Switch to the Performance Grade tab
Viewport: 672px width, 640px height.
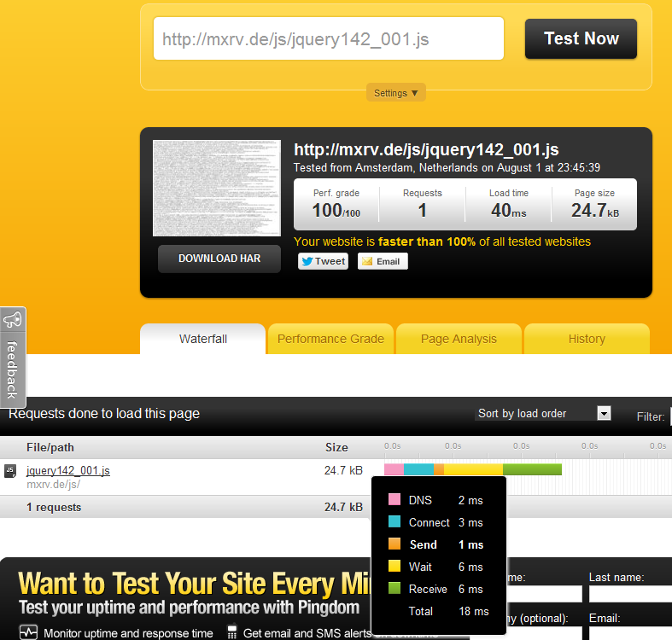(330, 339)
